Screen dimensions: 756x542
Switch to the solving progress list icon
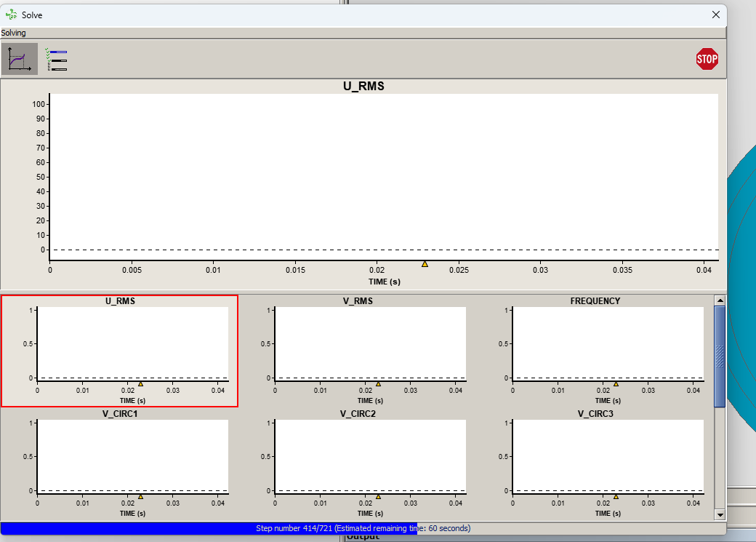57,59
